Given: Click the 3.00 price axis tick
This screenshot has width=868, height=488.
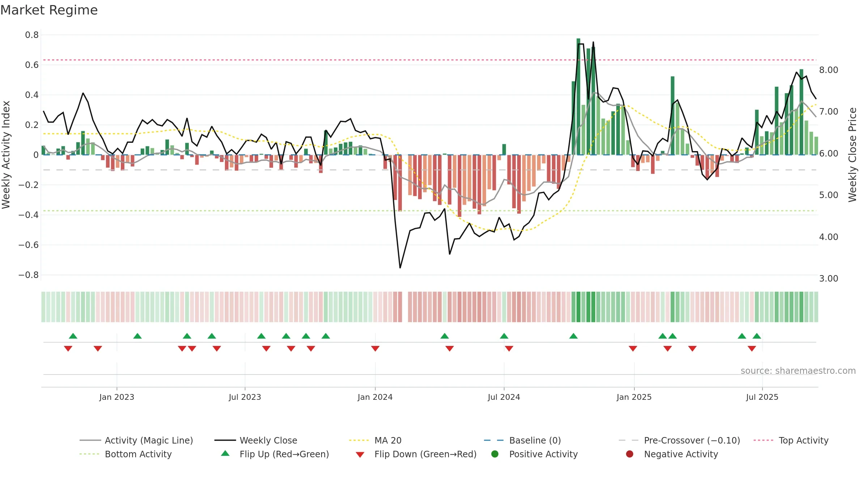Looking at the screenshot, I should [829, 279].
